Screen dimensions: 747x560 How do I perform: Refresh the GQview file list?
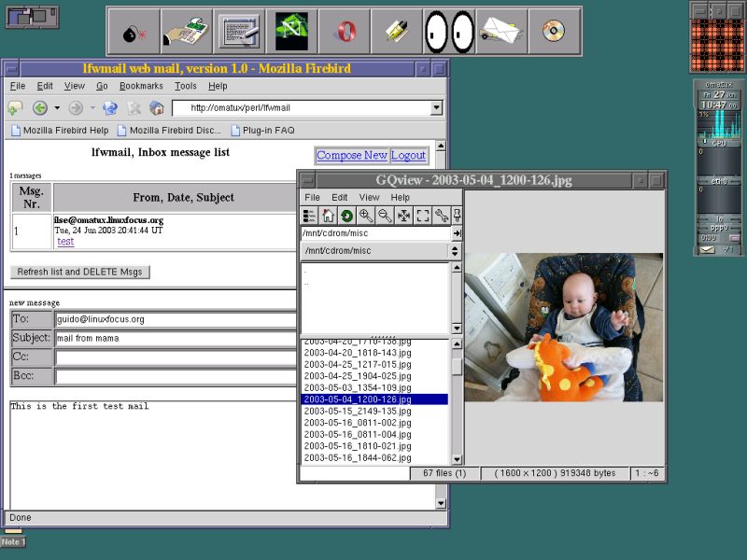346,216
